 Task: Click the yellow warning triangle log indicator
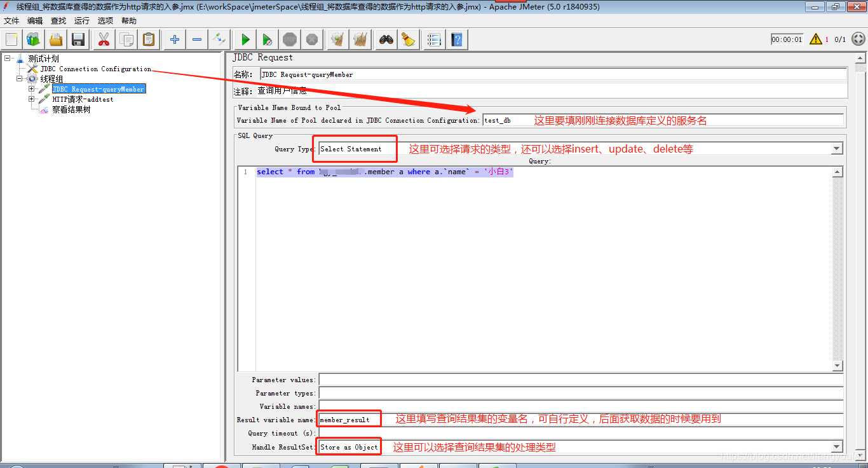pos(816,39)
